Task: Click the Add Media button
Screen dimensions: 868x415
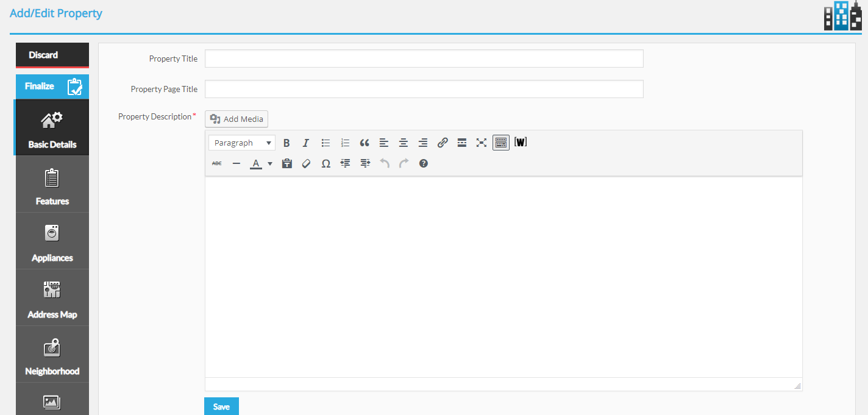Action: [x=237, y=119]
